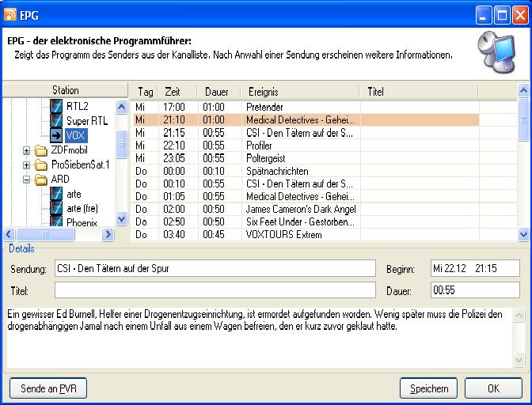Click the satellite dish monitor graphic

(497, 52)
